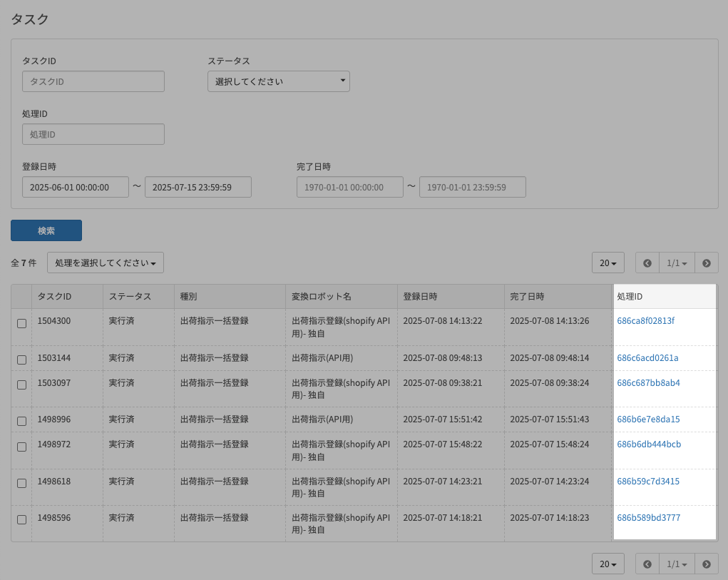The width and height of the screenshot is (728, 580).
Task: Open the top page size 20 dropdown
Action: point(607,263)
